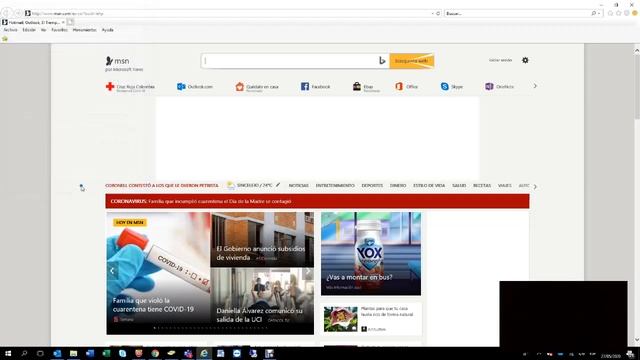Click the magnifier icon in Buscar box
Viewport: 640px width, 360px height.
[x=594, y=13]
